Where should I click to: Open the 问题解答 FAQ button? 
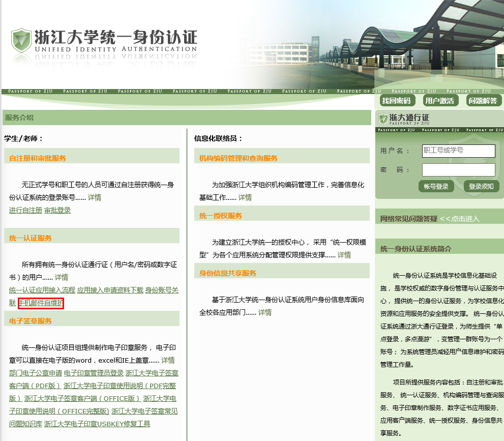coord(483,101)
